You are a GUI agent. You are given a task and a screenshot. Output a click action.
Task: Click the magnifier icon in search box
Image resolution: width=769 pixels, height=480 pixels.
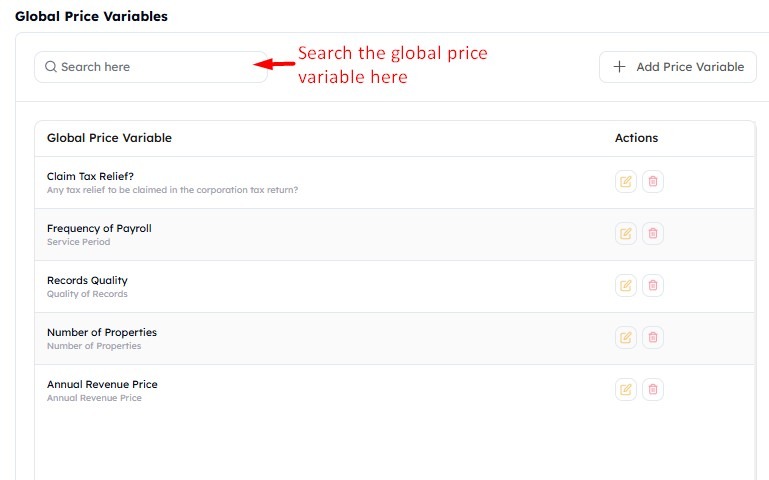(x=51, y=67)
